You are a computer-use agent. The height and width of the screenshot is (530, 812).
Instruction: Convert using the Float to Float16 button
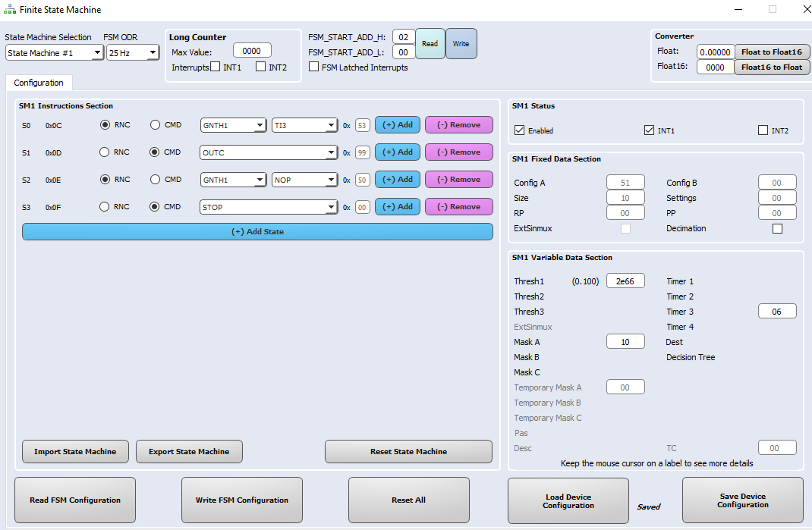pyautogui.click(x=772, y=52)
